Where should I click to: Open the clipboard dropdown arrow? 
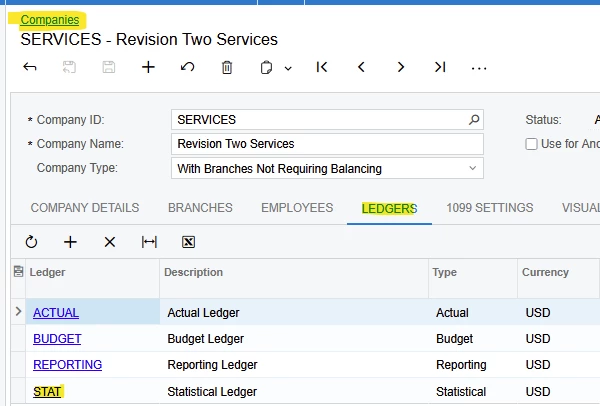(288, 68)
